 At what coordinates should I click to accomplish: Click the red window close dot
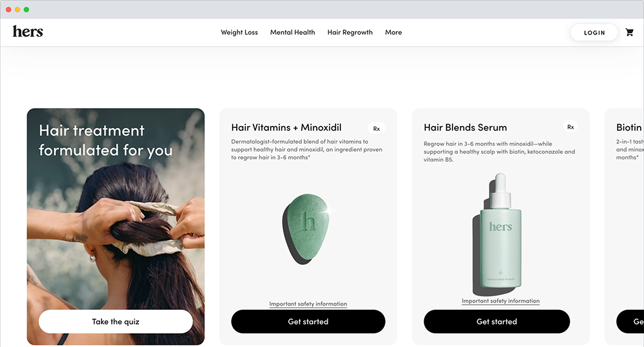point(8,10)
